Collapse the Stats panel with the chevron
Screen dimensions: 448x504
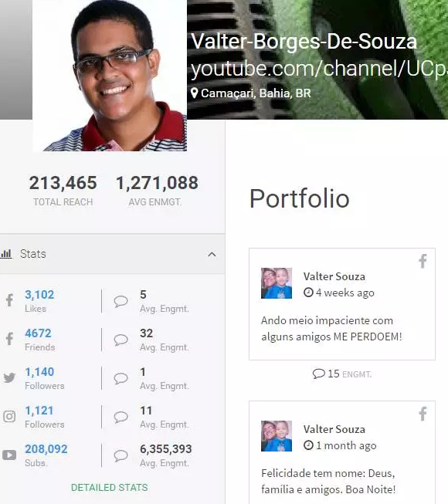[212, 255]
